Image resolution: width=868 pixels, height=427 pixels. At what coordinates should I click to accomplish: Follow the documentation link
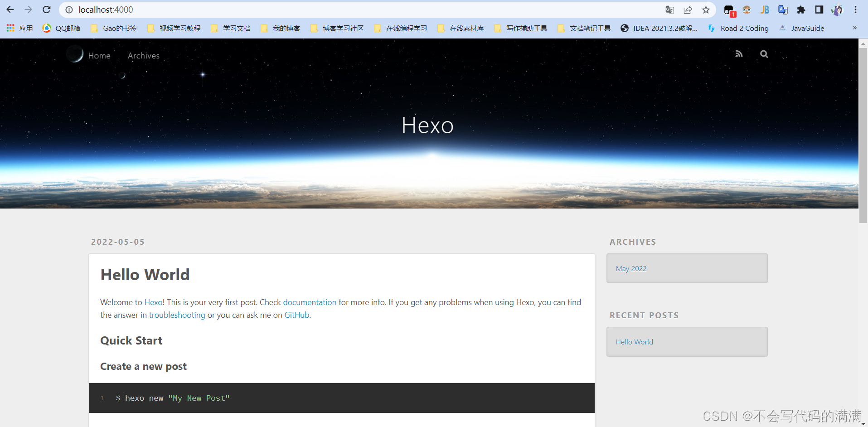(x=310, y=302)
